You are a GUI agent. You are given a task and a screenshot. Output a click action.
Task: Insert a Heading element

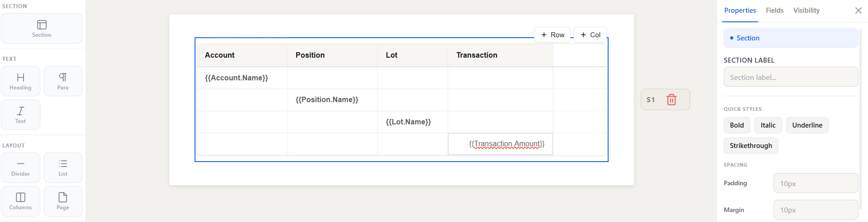click(x=20, y=81)
